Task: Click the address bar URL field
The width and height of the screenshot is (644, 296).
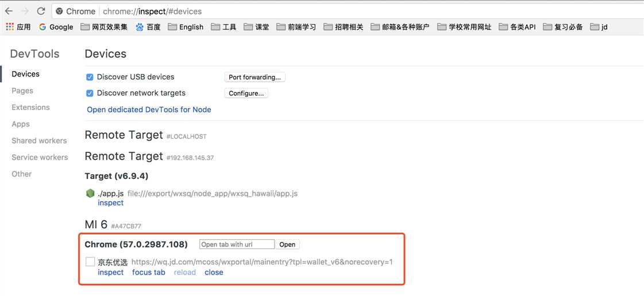Action: (348, 11)
